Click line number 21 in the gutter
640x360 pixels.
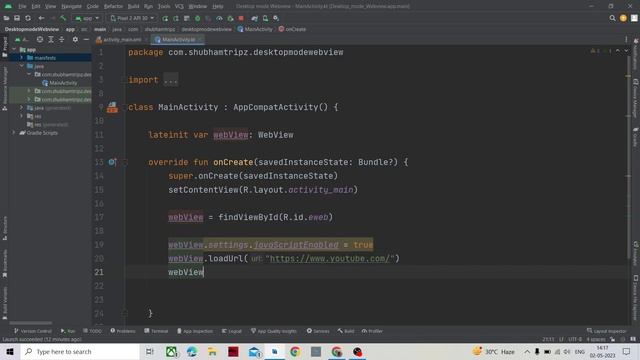tap(99, 272)
